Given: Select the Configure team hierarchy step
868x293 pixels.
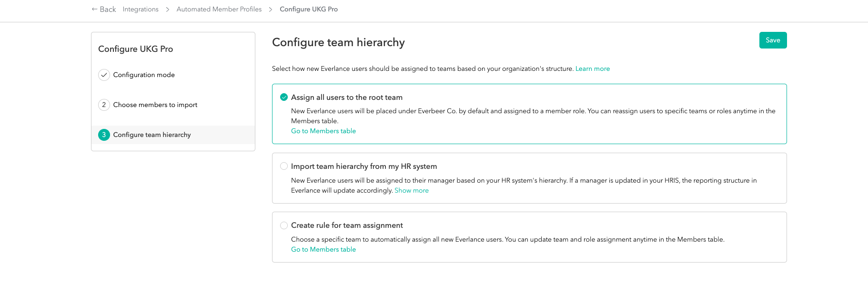Looking at the screenshot, I should (151, 135).
